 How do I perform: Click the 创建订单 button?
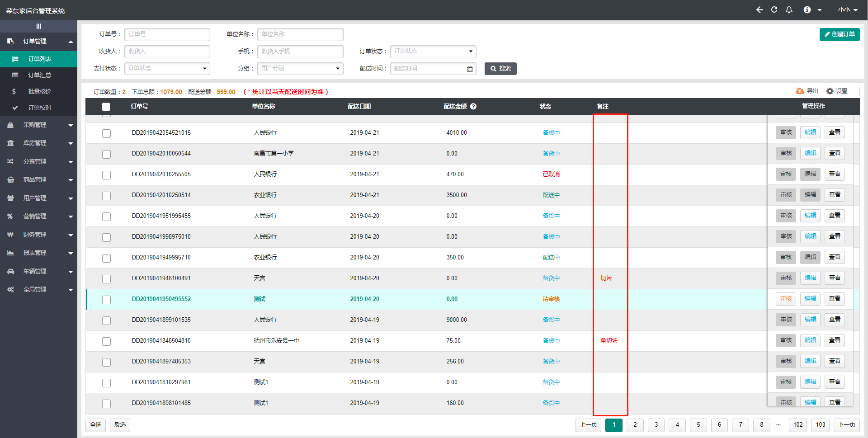coord(839,34)
